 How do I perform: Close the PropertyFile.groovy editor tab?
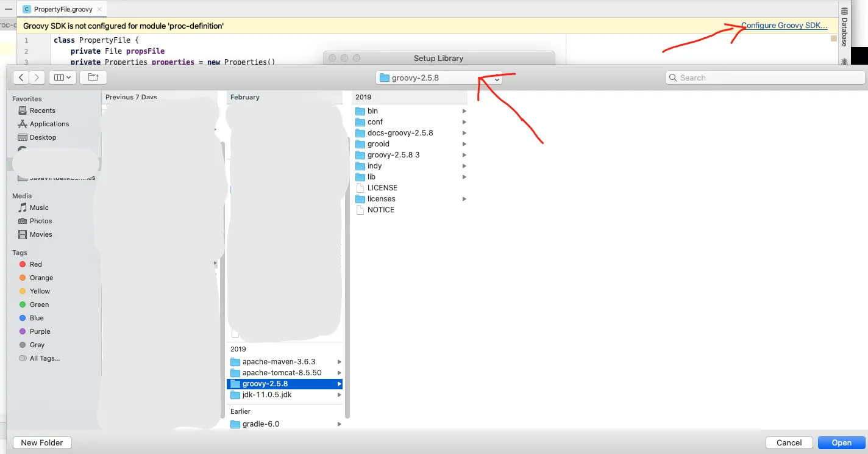pyautogui.click(x=99, y=9)
